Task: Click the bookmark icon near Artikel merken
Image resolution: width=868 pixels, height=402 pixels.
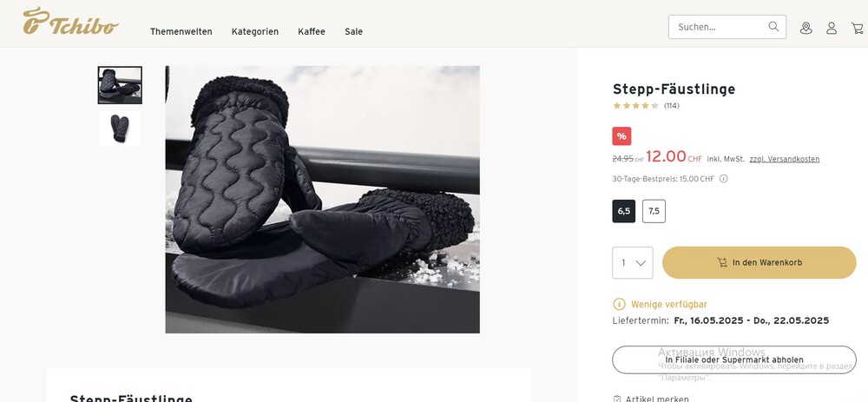Action: click(617, 399)
